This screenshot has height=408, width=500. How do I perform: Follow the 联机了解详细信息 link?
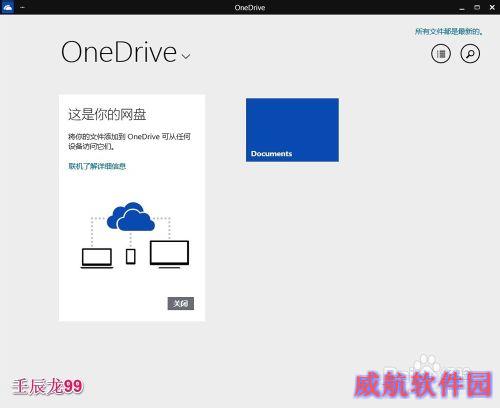(x=97, y=166)
